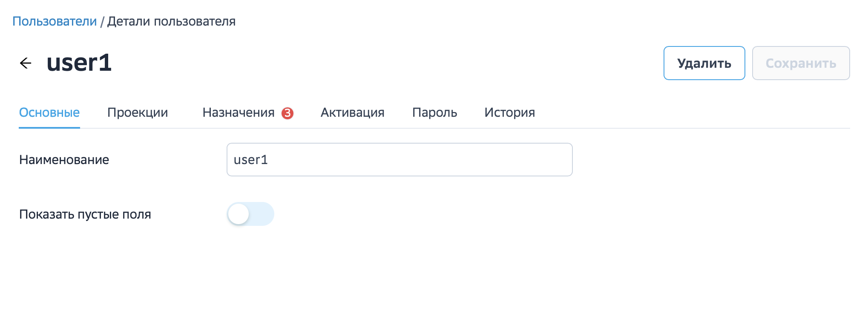
Task: Switch to the Проекции tab
Action: 138,112
